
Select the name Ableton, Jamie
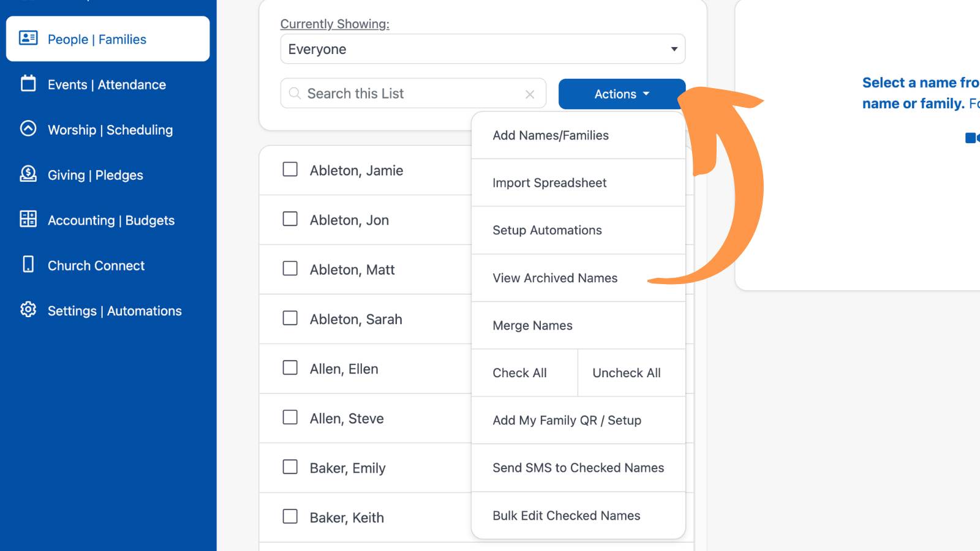pos(356,171)
